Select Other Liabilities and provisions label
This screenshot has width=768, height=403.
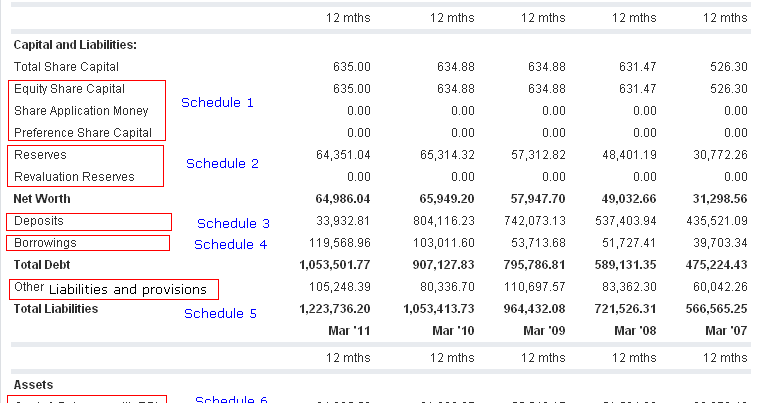tap(112, 289)
